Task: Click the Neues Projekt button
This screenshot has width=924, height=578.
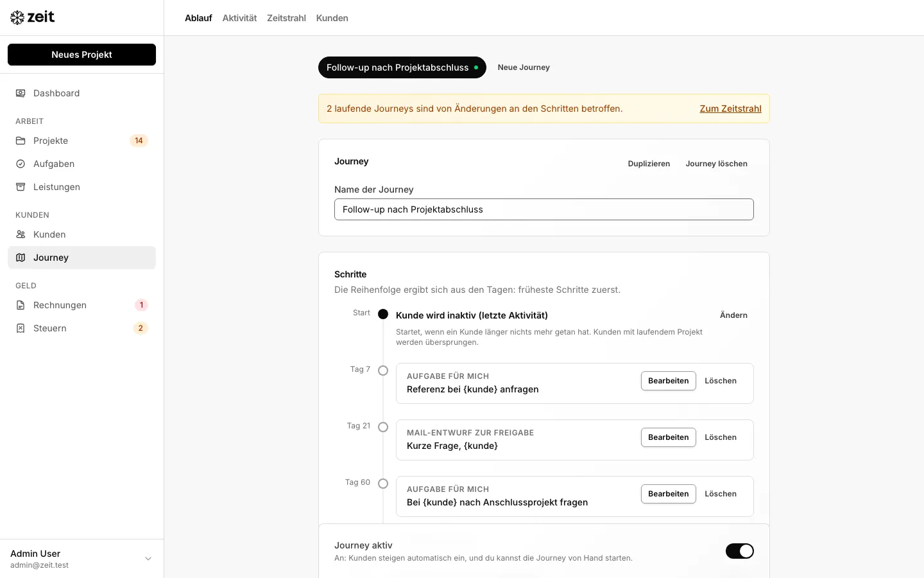Action: click(81, 55)
